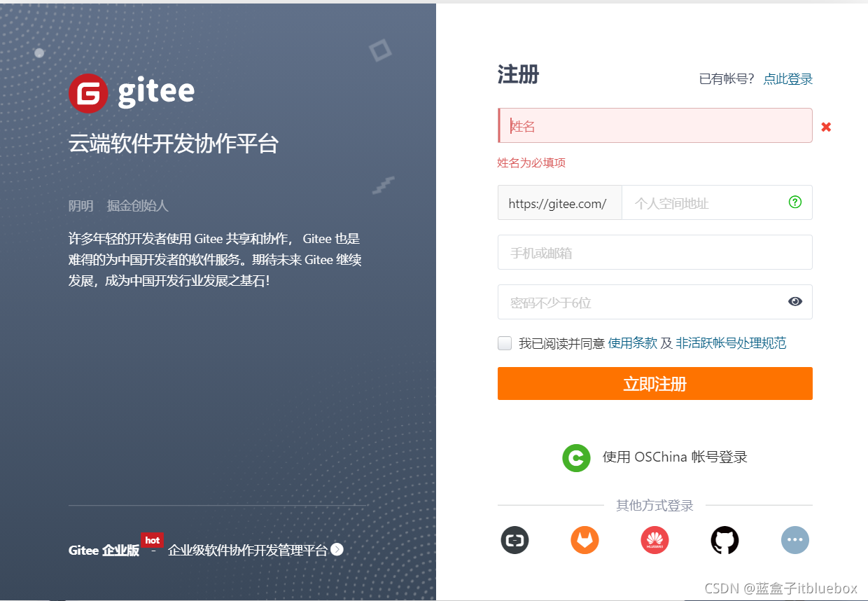The height and width of the screenshot is (601, 868).
Task: Focus the 姓名 input field
Action: pyautogui.click(x=655, y=125)
